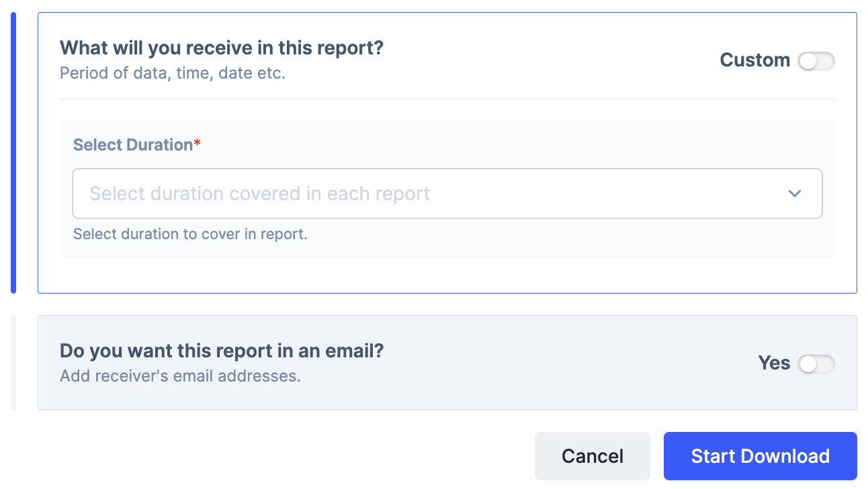Click the gray inactive step indicator bar
Screen dimensions: 868x489
13,363
